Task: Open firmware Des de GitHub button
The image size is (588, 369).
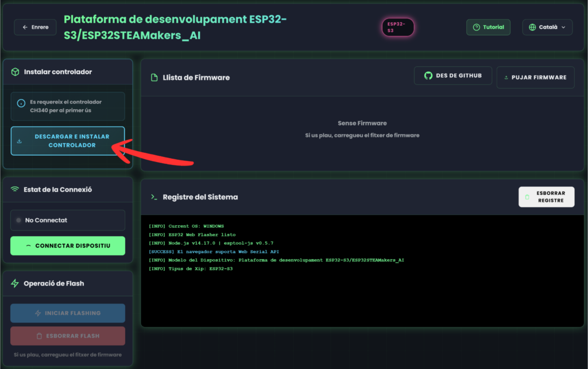Action: point(452,76)
